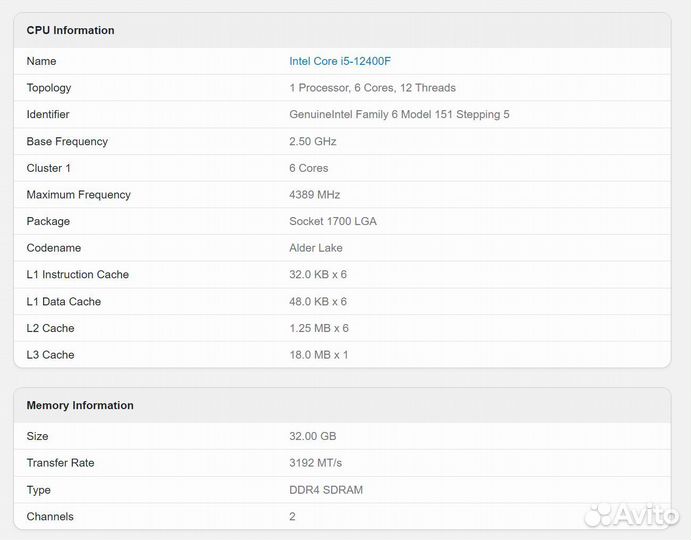The image size is (691, 540).
Task: Click the memory Size label
Action: 37,436
